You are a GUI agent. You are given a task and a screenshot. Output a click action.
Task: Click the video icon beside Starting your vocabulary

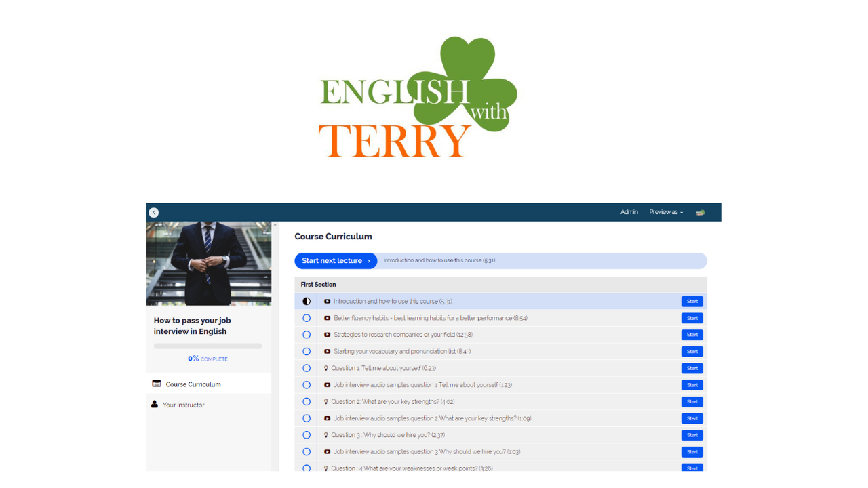click(328, 351)
